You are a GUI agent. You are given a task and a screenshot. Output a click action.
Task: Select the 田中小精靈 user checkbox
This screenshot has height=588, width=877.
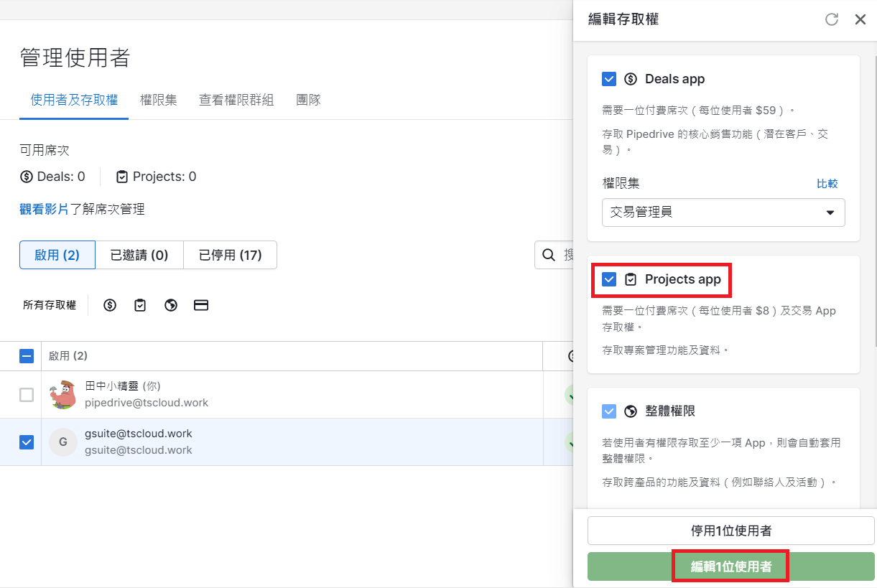coord(27,395)
